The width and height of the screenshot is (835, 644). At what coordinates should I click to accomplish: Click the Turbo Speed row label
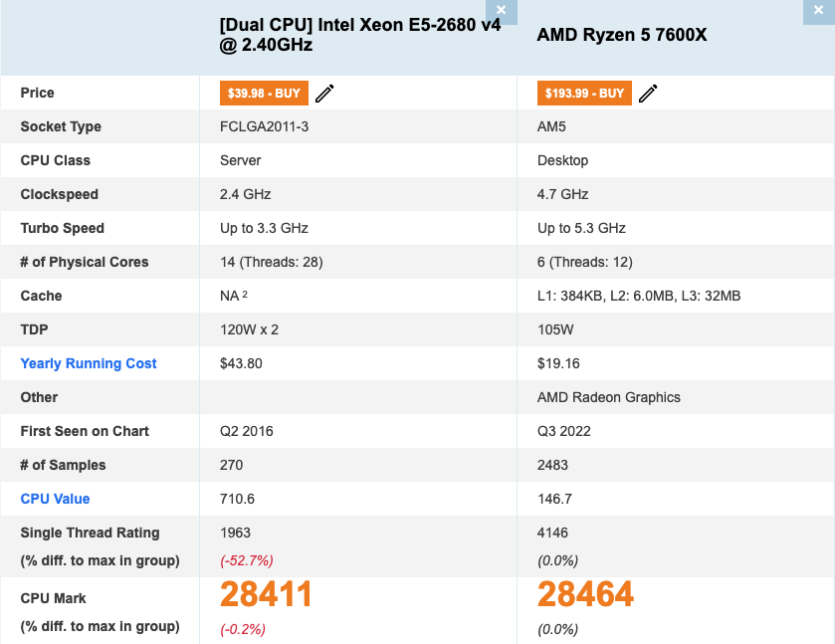(x=63, y=228)
